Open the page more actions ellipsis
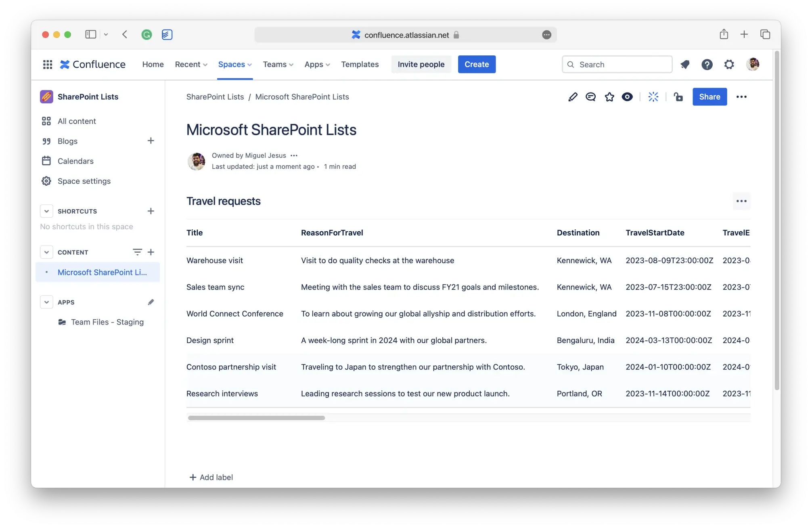Screen dimensions: 812x528 (741, 97)
